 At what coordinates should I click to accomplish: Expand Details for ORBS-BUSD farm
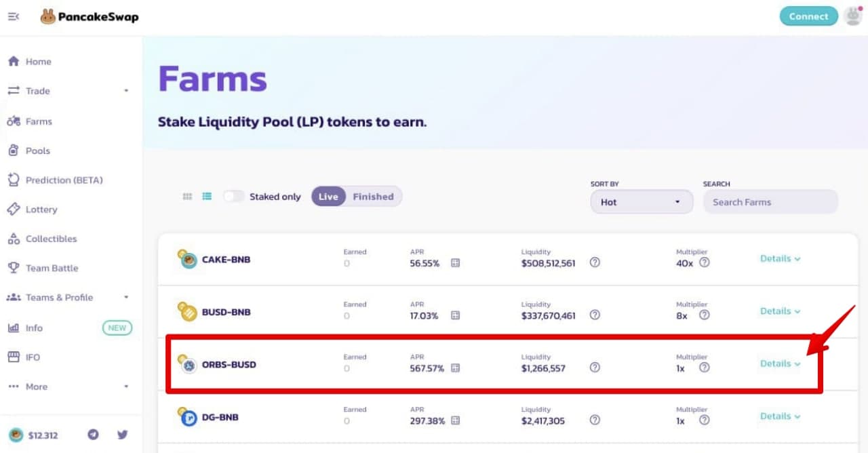pos(780,363)
